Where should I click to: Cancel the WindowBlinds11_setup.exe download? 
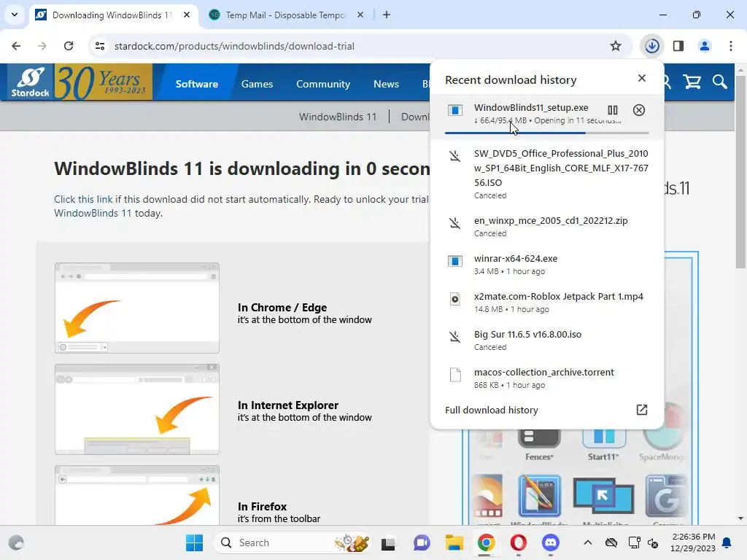point(639,111)
